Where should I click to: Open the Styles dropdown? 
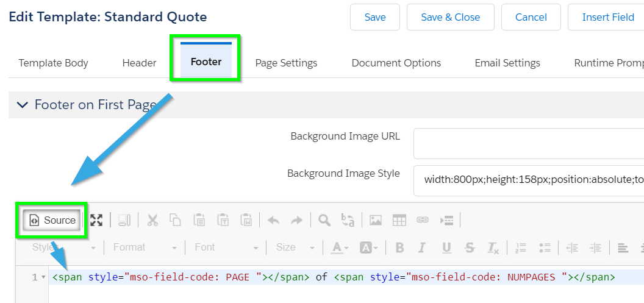[x=63, y=248]
